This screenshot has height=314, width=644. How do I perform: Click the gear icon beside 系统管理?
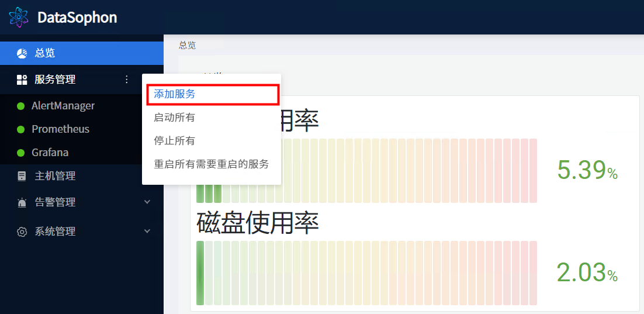coord(22,232)
